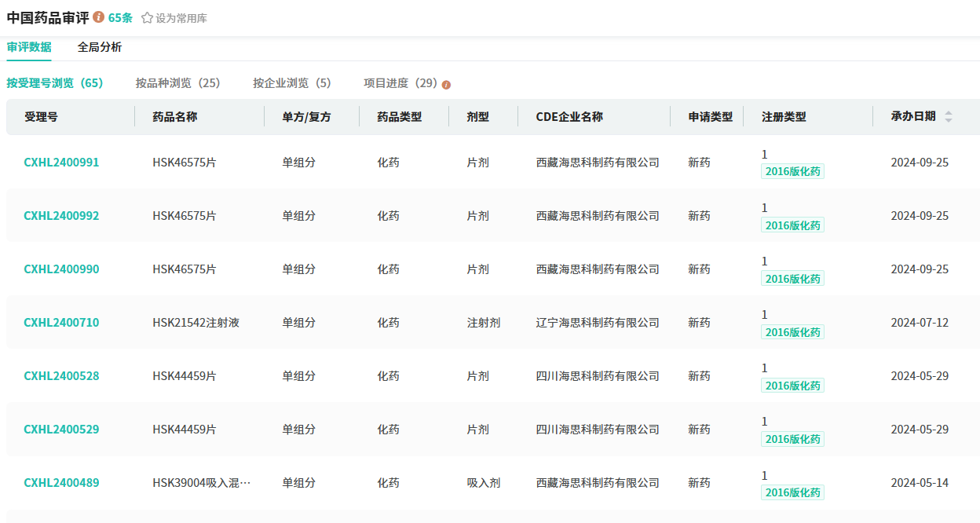
Task: Click the 药品类型 column header
Action: [400, 117]
